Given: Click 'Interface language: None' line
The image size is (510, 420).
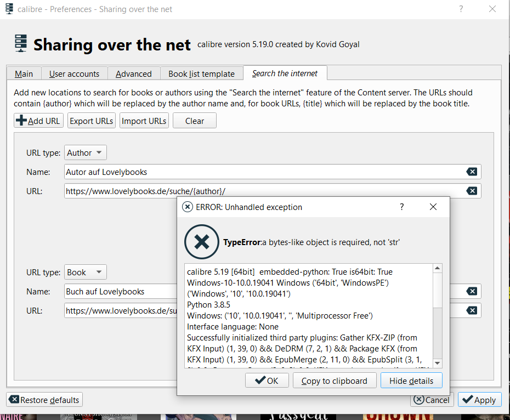Looking at the screenshot, I should pos(233,327).
